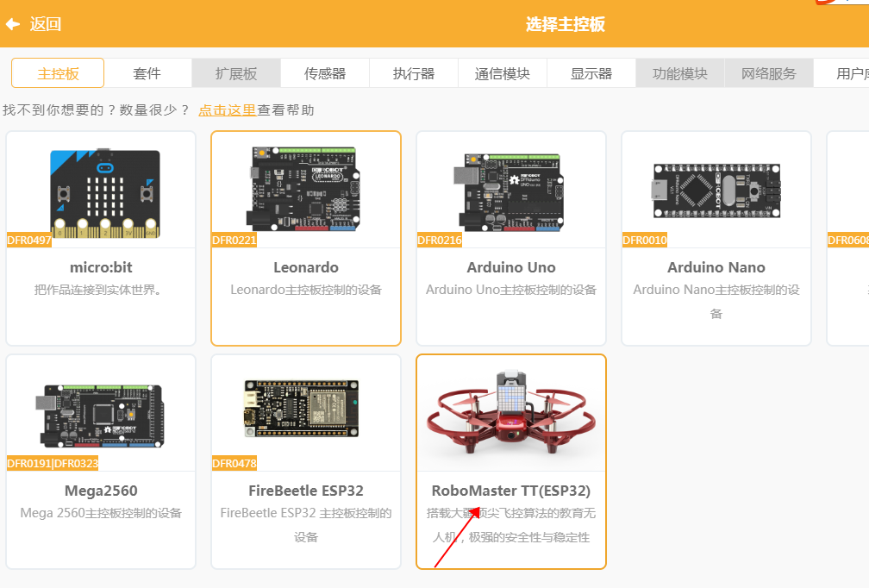Click description Arduino Uno主控板控制的设备
This screenshot has width=869, height=588.
(x=511, y=290)
